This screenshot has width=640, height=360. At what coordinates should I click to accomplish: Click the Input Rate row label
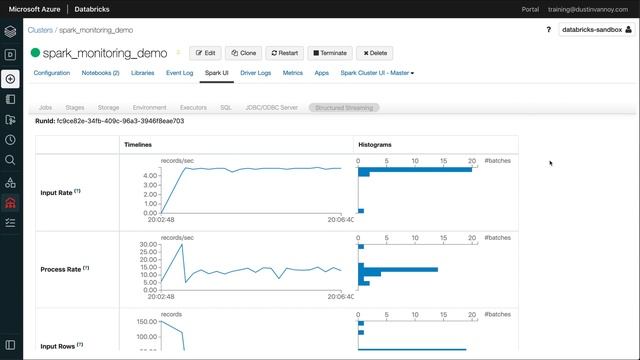56,193
